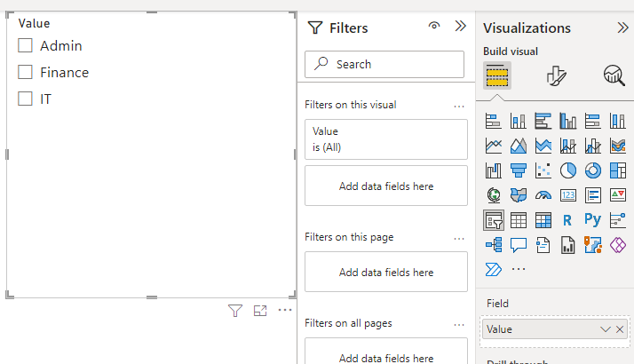Click 'Add data fields here' under this page
This screenshot has width=634, height=364.
point(386,273)
